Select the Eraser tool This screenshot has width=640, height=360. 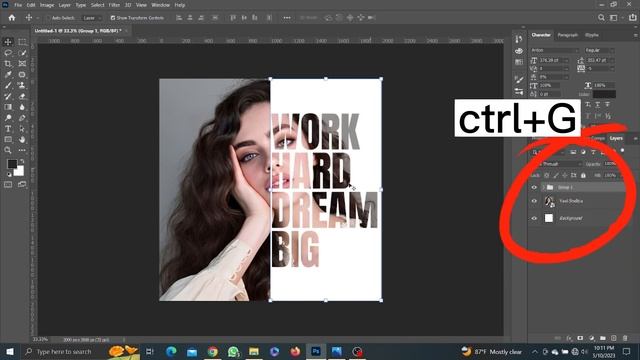tap(22, 96)
